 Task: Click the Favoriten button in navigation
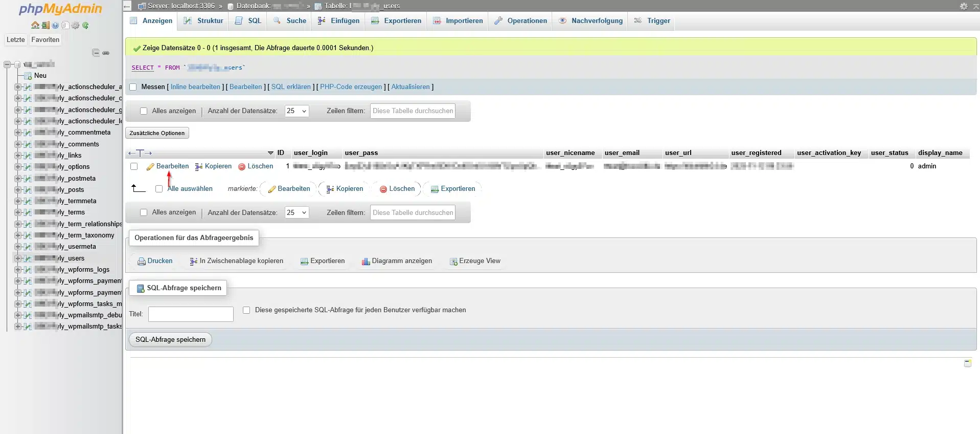tap(45, 40)
